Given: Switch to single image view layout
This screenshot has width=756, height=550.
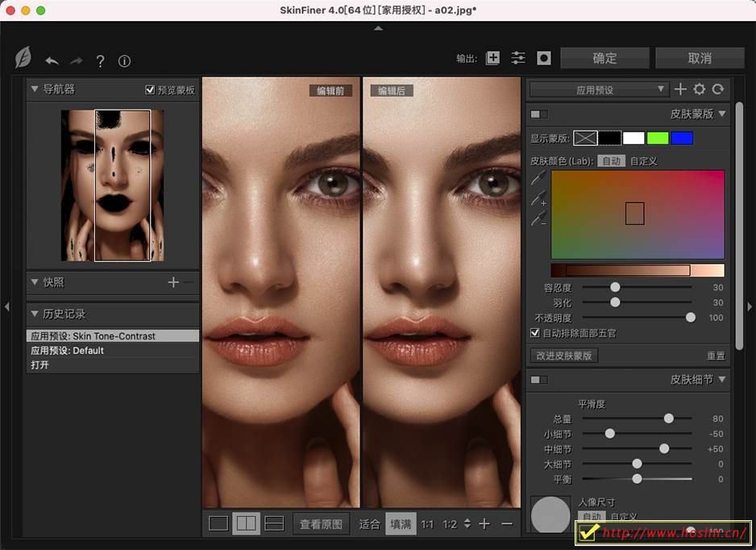Looking at the screenshot, I should click(x=218, y=524).
